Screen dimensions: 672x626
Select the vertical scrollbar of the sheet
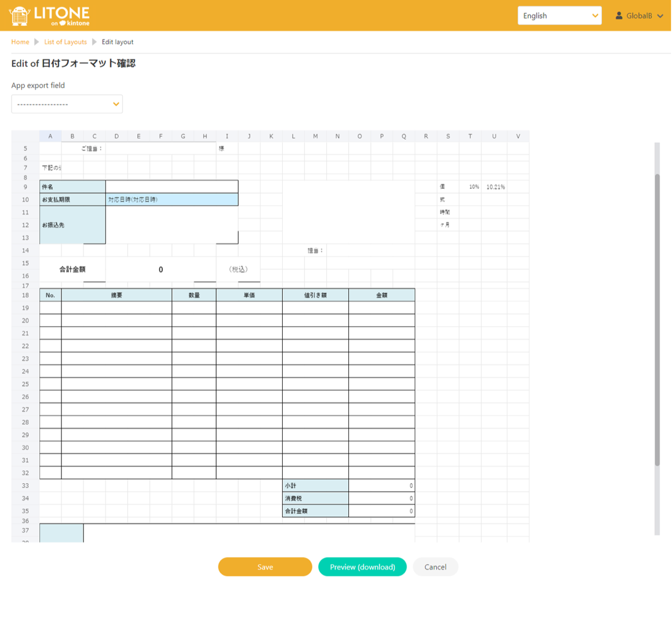[x=657, y=319]
